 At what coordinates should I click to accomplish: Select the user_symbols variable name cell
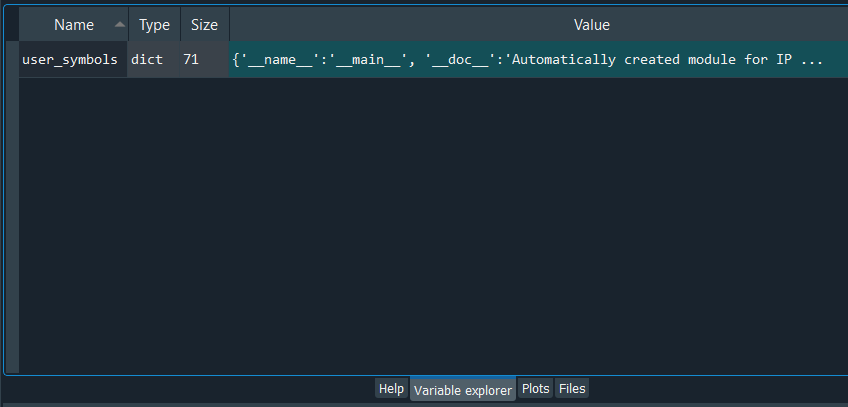70,60
